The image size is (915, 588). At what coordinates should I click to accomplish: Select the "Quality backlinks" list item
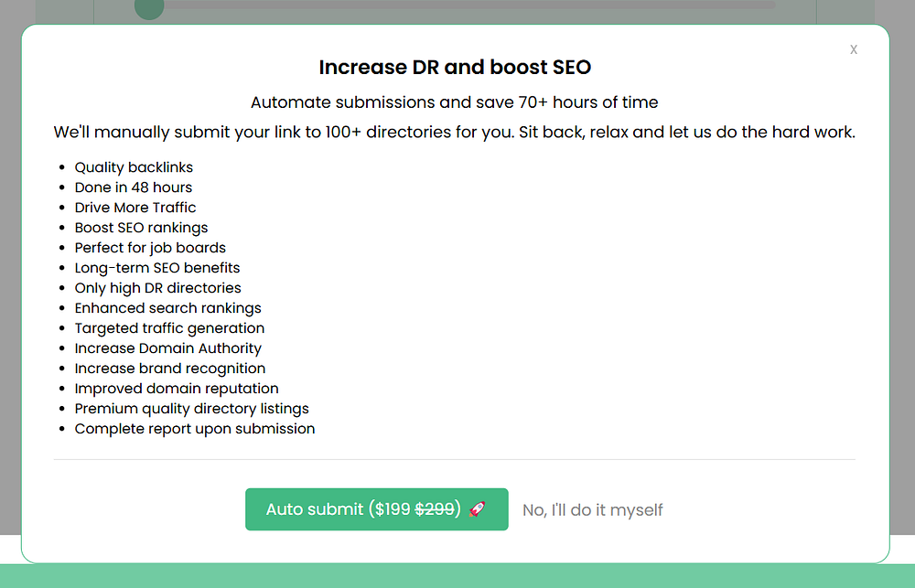pyautogui.click(x=134, y=167)
